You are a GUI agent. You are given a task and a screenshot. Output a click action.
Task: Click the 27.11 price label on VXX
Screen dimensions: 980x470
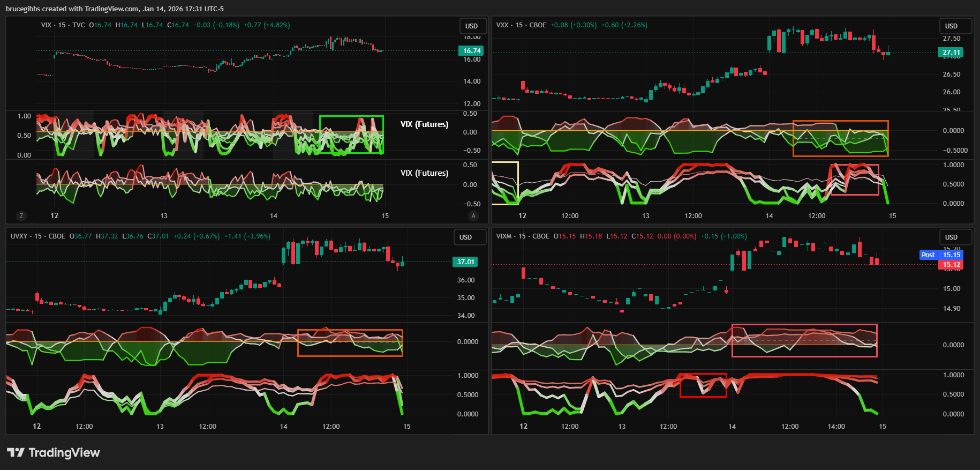(951, 53)
